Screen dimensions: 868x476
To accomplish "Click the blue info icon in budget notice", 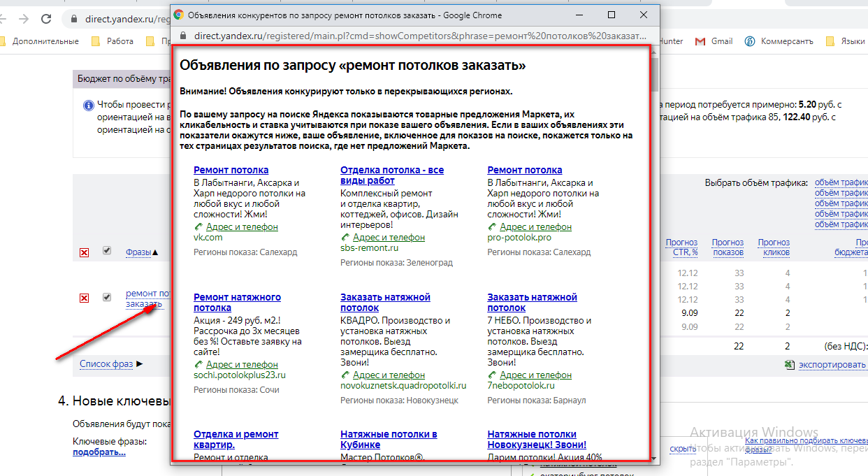I will pos(88,106).
